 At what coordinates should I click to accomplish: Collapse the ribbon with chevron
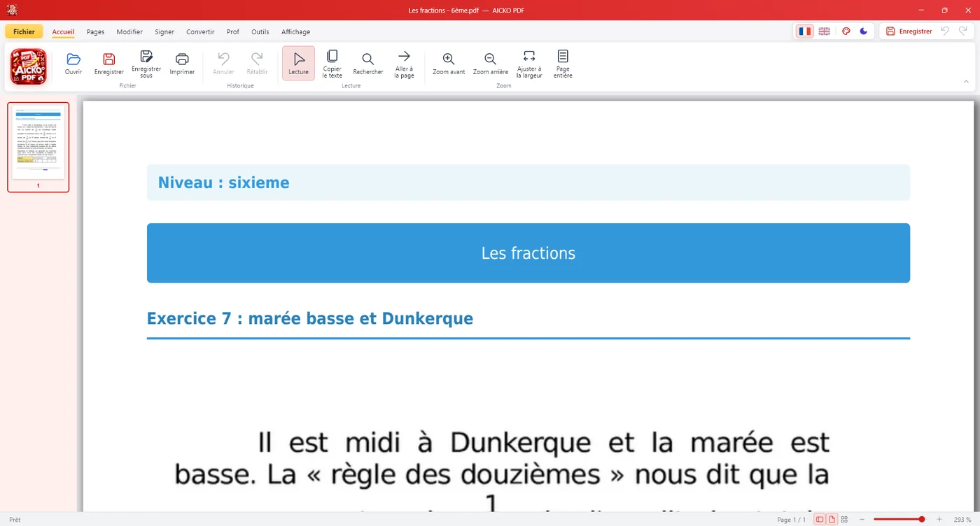[x=966, y=81]
